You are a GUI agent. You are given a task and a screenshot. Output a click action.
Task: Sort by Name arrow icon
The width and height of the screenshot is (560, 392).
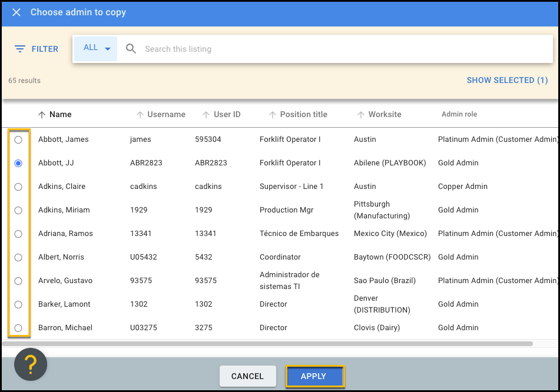(42, 115)
